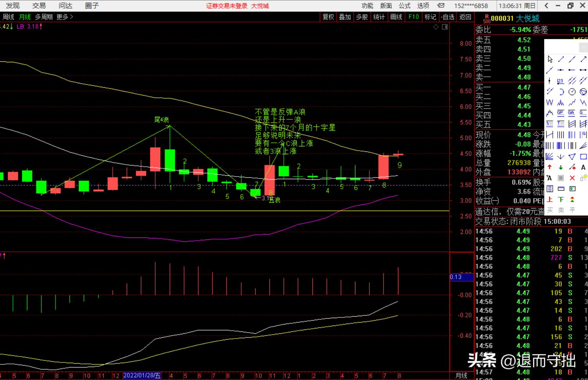Click the diamond icon above chart

tap(436, 27)
